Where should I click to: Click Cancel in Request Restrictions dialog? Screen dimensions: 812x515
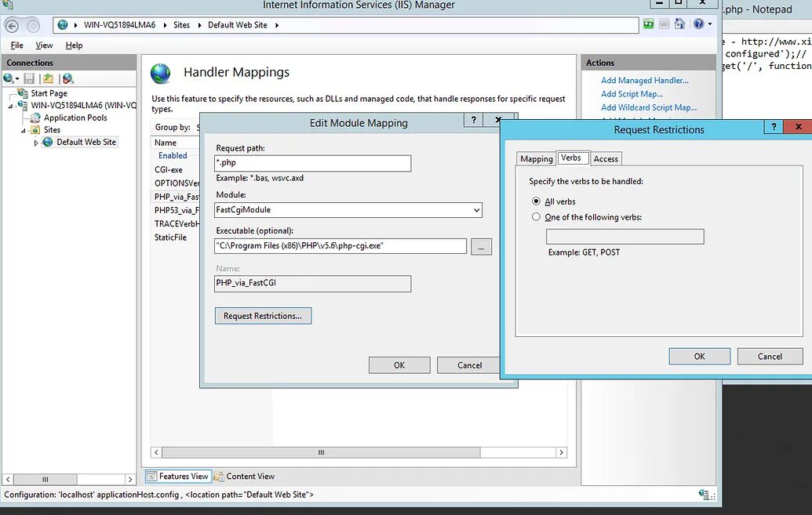pos(770,356)
